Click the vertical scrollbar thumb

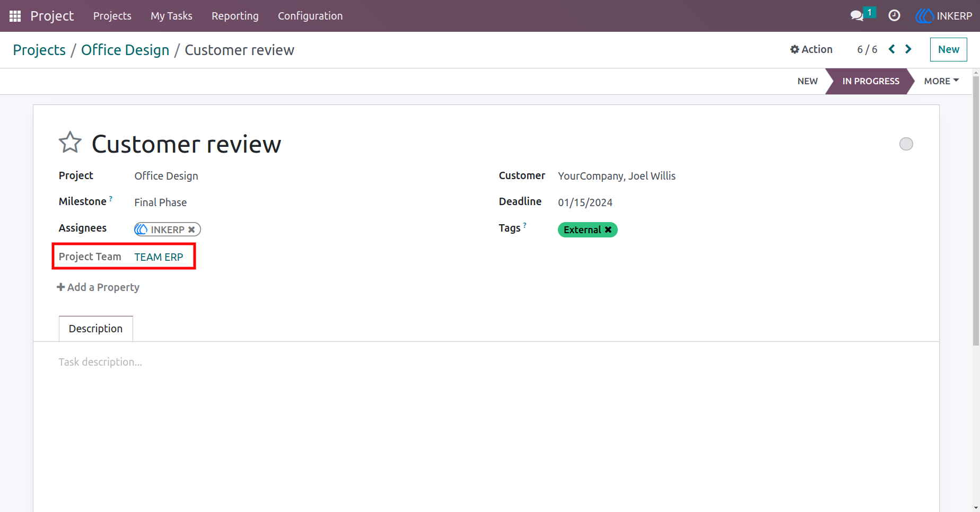pyautogui.click(x=976, y=210)
